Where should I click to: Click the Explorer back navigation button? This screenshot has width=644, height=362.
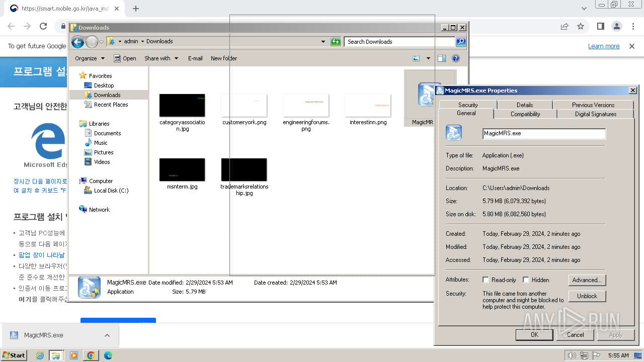[x=77, y=42]
